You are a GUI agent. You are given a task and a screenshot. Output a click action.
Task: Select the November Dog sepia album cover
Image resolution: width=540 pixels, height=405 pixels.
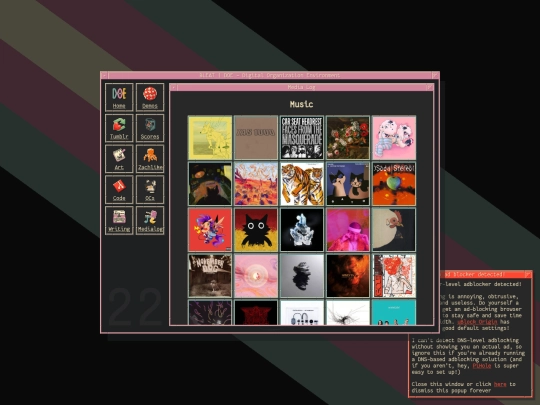click(210, 276)
